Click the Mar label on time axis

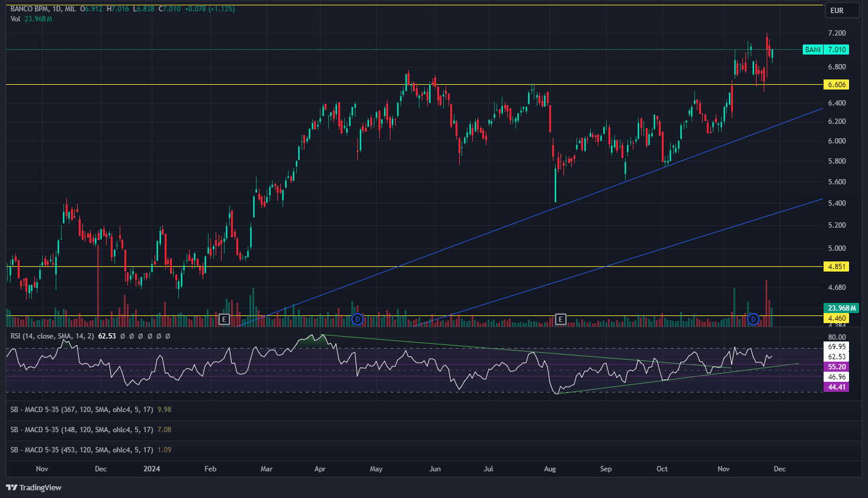pos(267,469)
